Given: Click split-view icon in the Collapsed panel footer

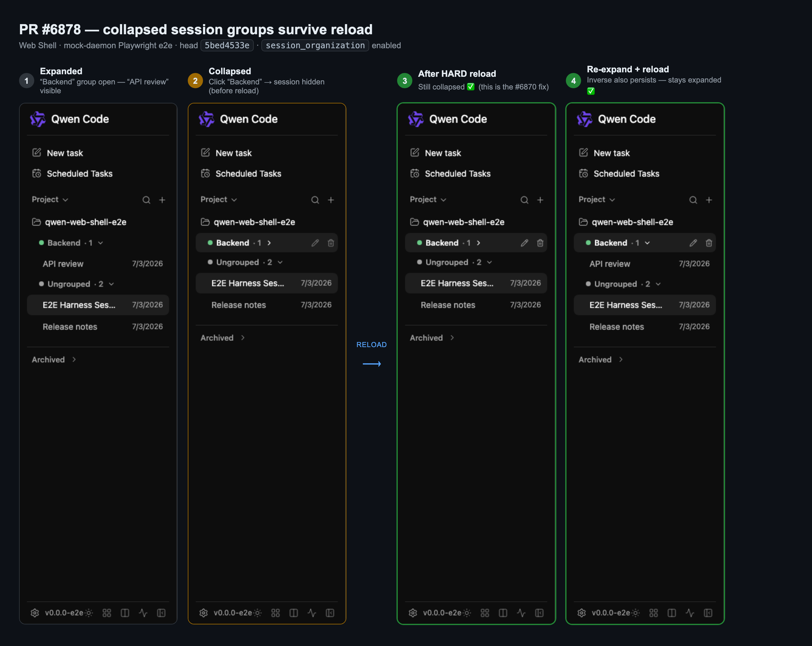Looking at the screenshot, I should point(293,613).
